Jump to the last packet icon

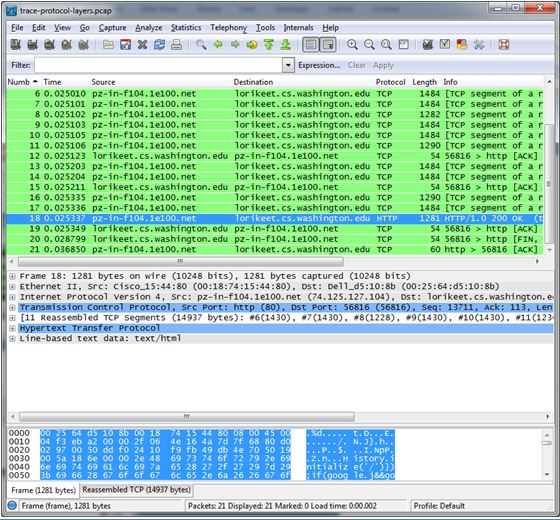pyautogui.click(x=285, y=45)
